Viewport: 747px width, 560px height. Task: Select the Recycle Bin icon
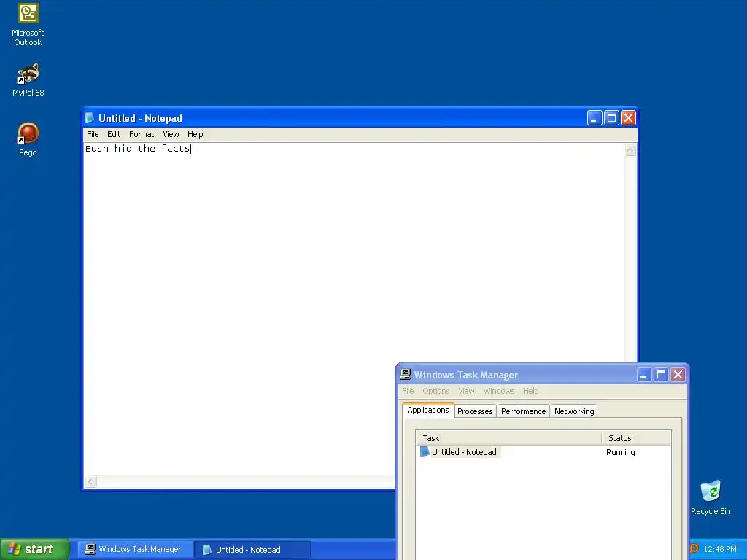(711, 497)
